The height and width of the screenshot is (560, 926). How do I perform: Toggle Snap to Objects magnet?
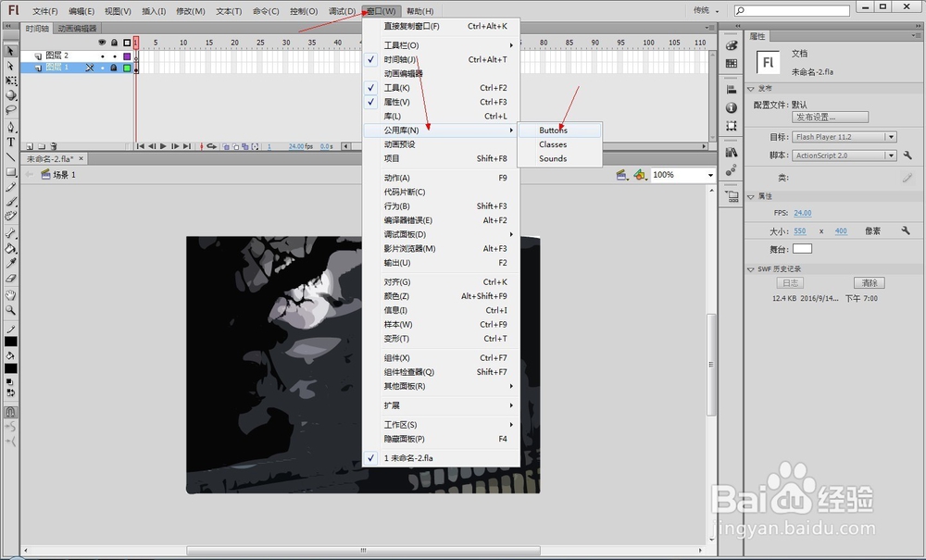(x=10, y=412)
